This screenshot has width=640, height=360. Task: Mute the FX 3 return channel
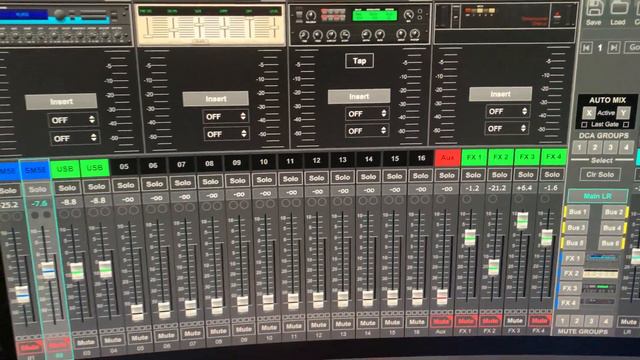pyautogui.click(x=515, y=321)
